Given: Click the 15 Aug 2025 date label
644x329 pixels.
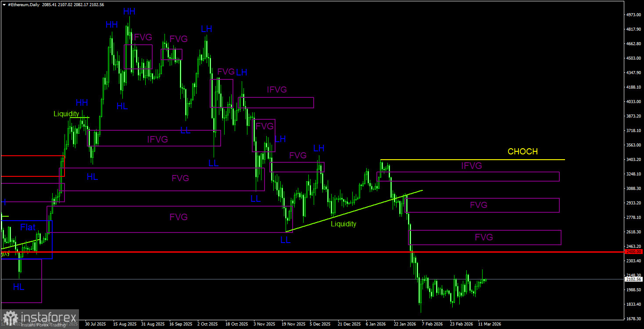Looking at the screenshot, I should coord(124,324).
